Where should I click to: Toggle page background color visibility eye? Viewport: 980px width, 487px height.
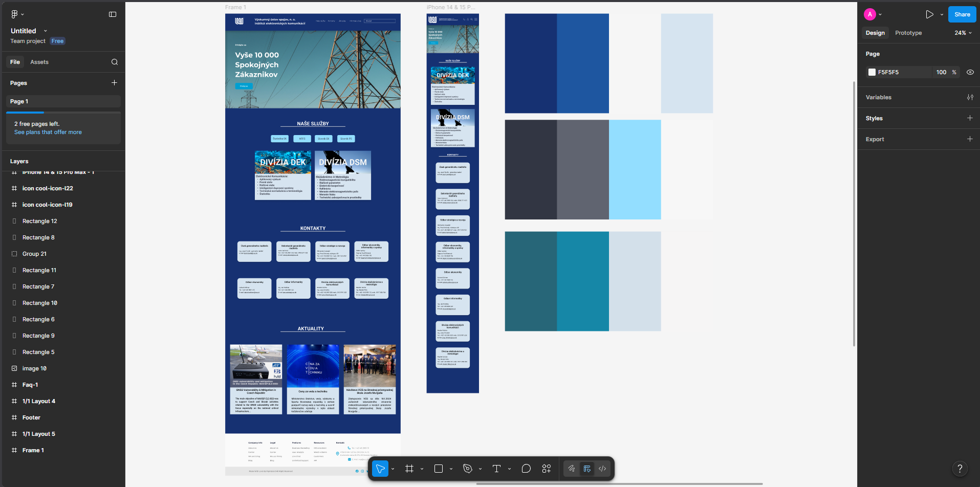970,72
